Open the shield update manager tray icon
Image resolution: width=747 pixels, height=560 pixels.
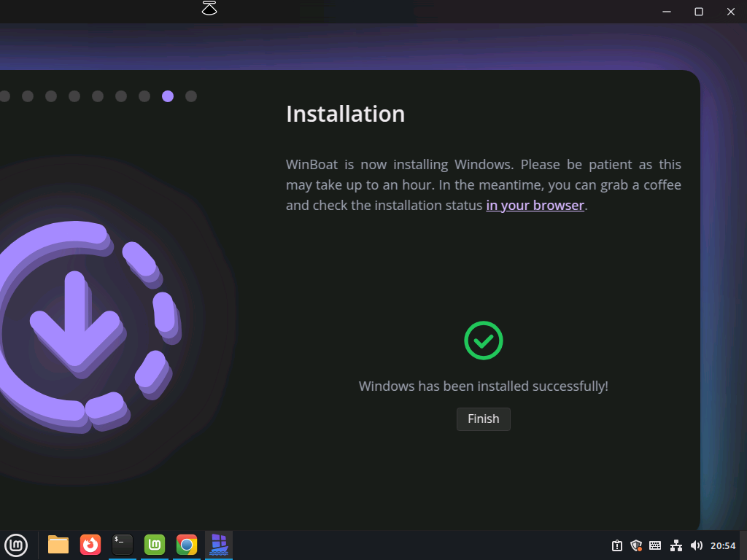click(636, 545)
